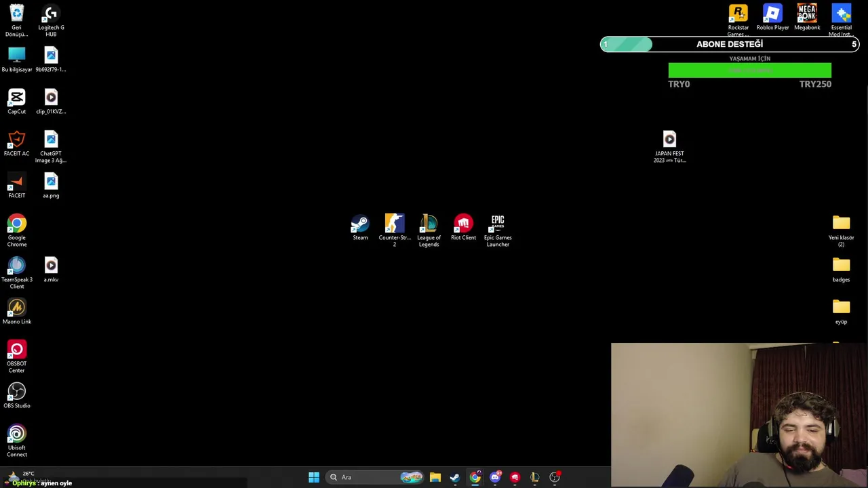Open Google Chrome desktop shortcut
Screen dimensions: 868x488
pos(16,231)
